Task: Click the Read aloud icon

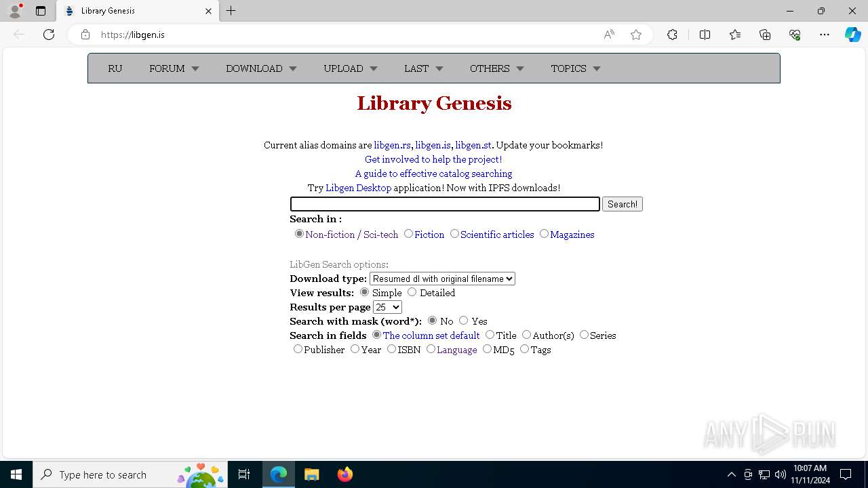Action: [x=609, y=35]
